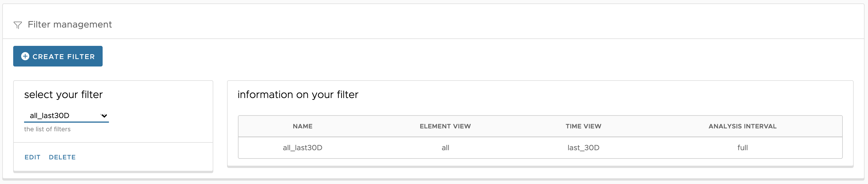Click the dropdown chevron arrow
This screenshot has height=184, width=868.
click(x=104, y=116)
